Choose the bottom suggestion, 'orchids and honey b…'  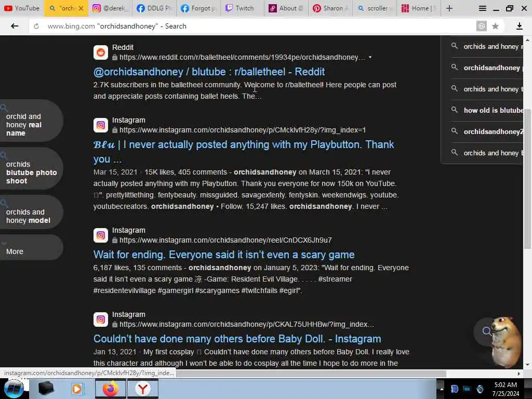coord(486,153)
